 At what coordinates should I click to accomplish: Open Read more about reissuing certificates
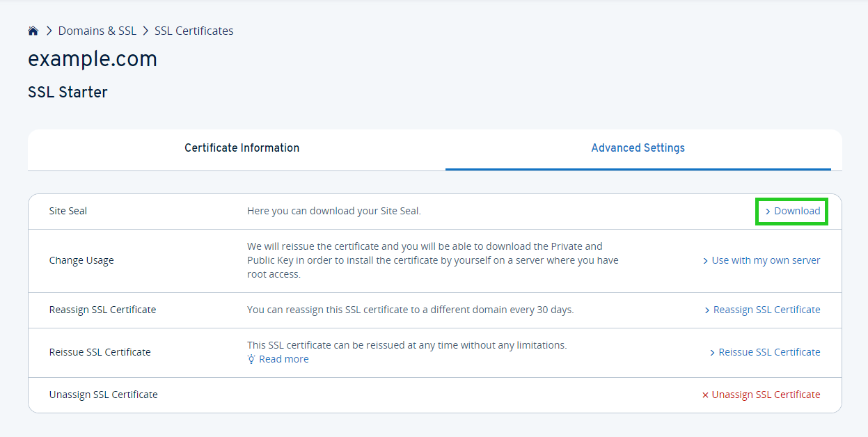(x=283, y=359)
